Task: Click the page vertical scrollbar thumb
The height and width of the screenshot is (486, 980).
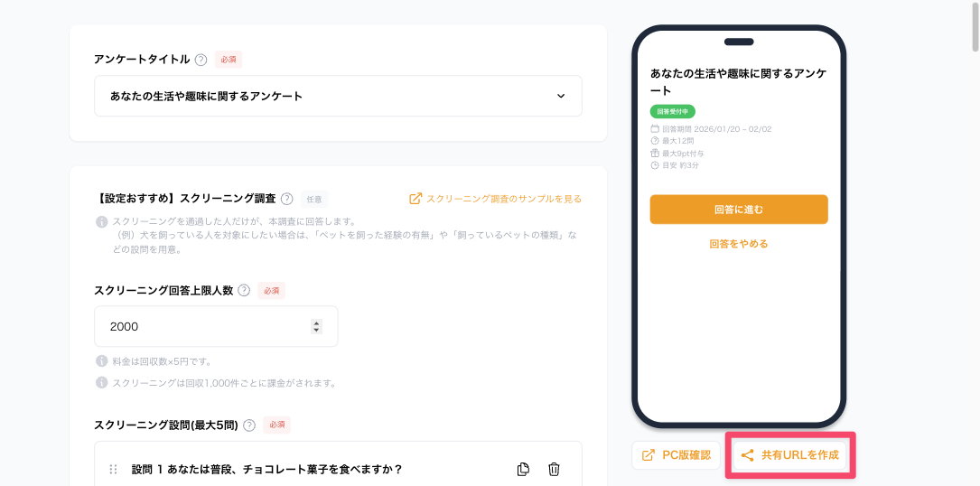Action: click(975, 25)
